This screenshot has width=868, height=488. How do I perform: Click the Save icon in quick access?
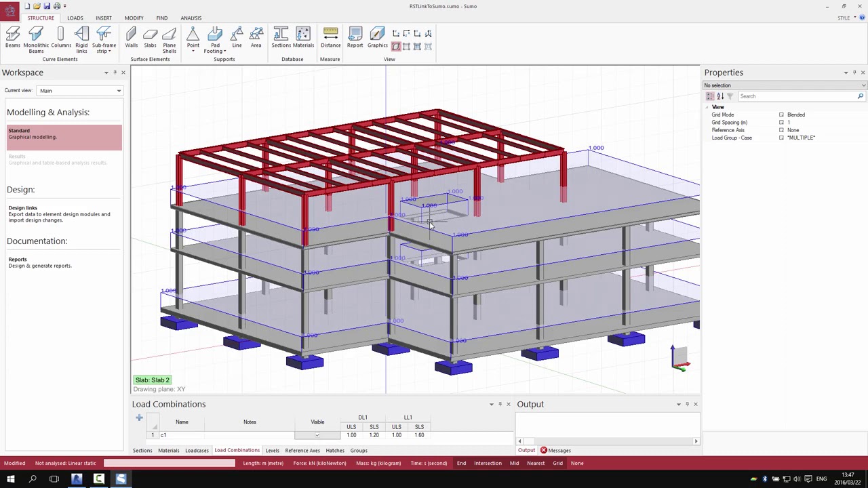click(x=47, y=6)
